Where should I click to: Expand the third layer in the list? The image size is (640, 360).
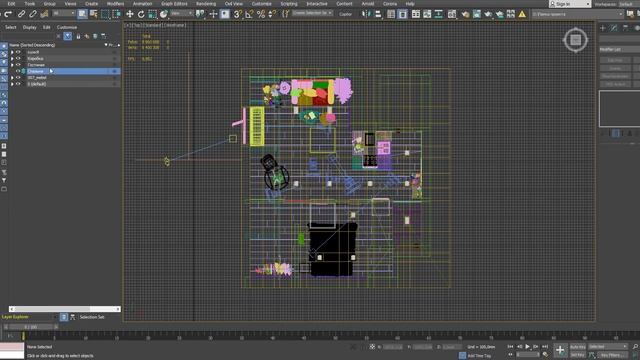coord(12,65)
